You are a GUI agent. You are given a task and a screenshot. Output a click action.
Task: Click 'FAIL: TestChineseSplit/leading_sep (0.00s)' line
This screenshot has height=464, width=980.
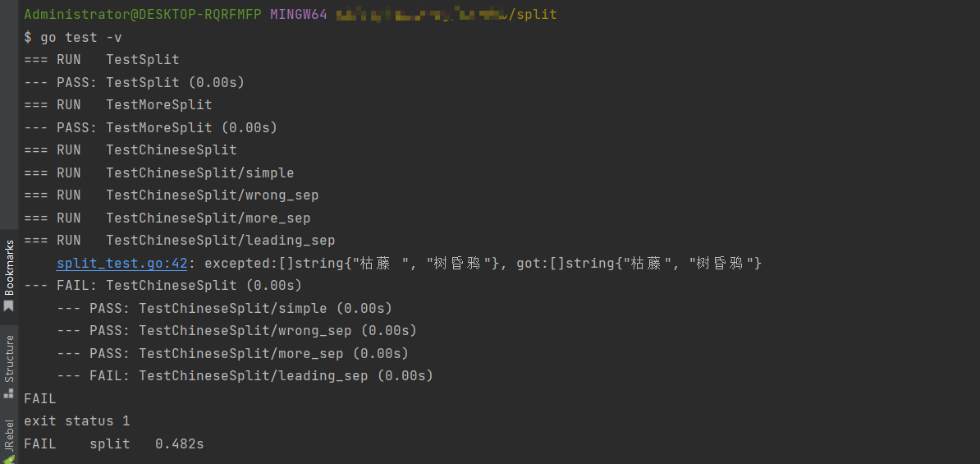244,375
